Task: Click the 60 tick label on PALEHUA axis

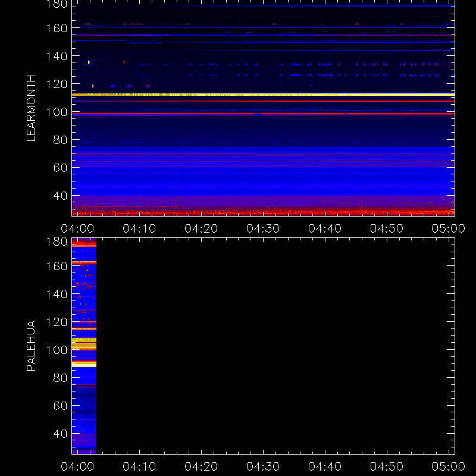Action: (60, 406)
